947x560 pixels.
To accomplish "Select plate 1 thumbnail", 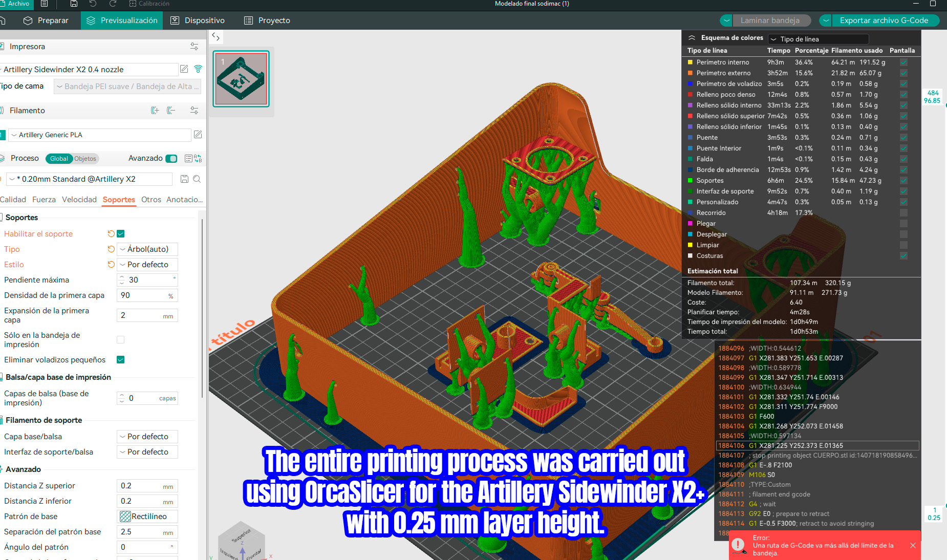I will pyautogui.click(x=241, y=79).
